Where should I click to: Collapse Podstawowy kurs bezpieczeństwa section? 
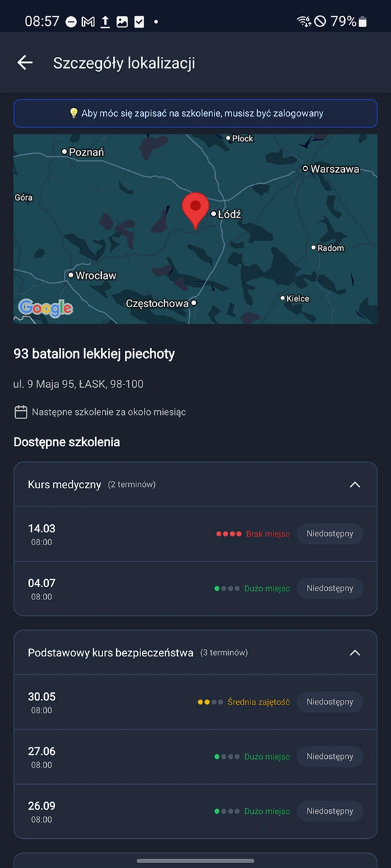coord(354,652)
